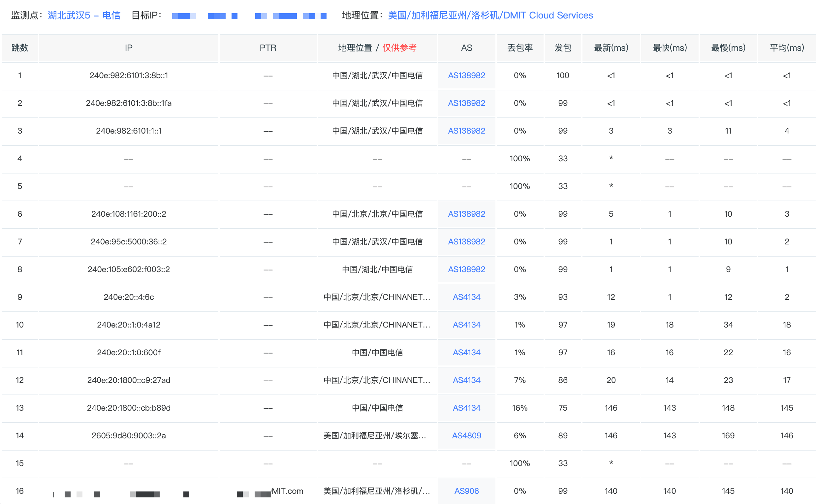Select the truncated 美国/加利福尼亚州/埃尔塞… location cell

(375, 435)
